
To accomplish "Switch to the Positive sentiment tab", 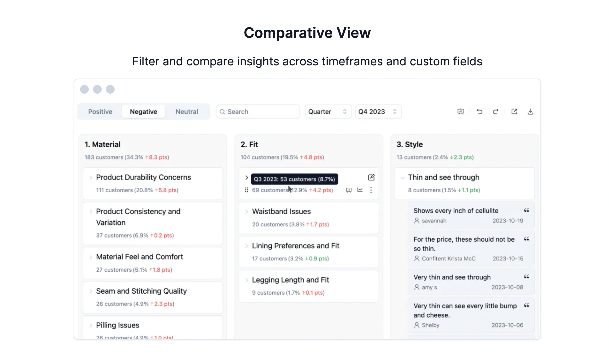I will click(x=100, y=112).
